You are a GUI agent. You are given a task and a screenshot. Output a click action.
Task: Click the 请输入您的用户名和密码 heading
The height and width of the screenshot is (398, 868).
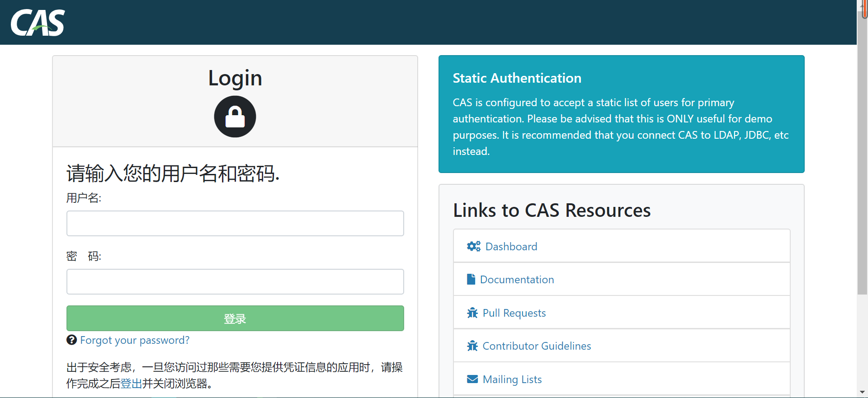(x=173, y=173)
